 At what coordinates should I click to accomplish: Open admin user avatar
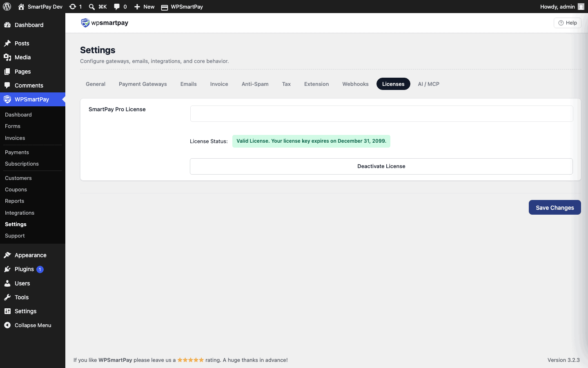[581, 7]
